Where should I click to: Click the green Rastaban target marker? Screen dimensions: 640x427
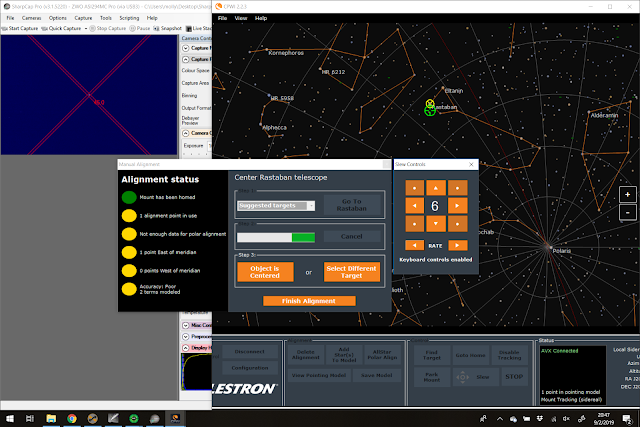coord(429,111)
